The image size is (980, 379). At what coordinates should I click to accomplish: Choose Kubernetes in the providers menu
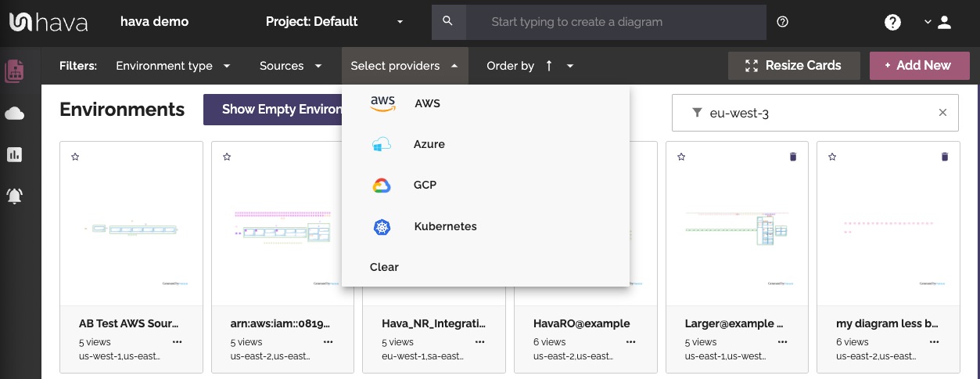point(444,226)
